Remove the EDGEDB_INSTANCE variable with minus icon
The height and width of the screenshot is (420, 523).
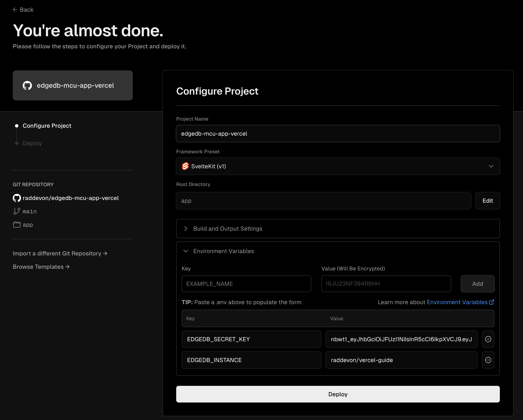[488, 360]
